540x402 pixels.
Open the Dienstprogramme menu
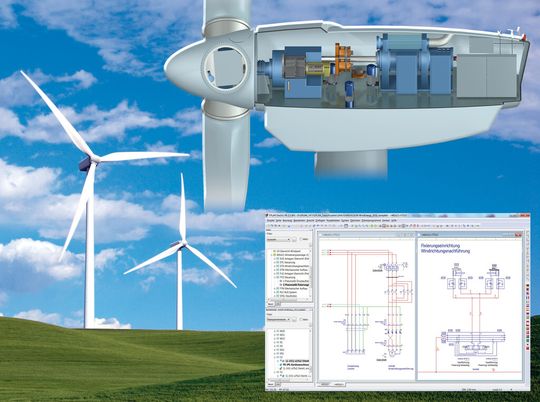[x=371, y=220]
